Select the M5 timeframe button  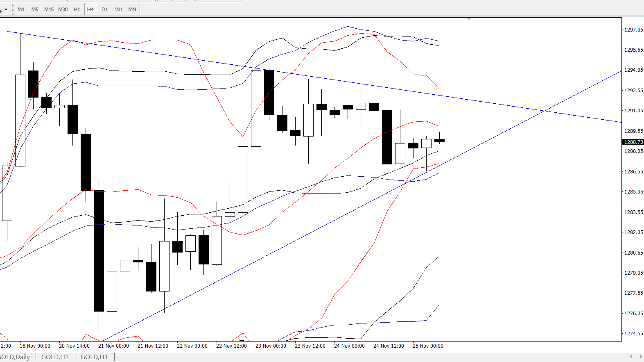click(x=35, y=9)
